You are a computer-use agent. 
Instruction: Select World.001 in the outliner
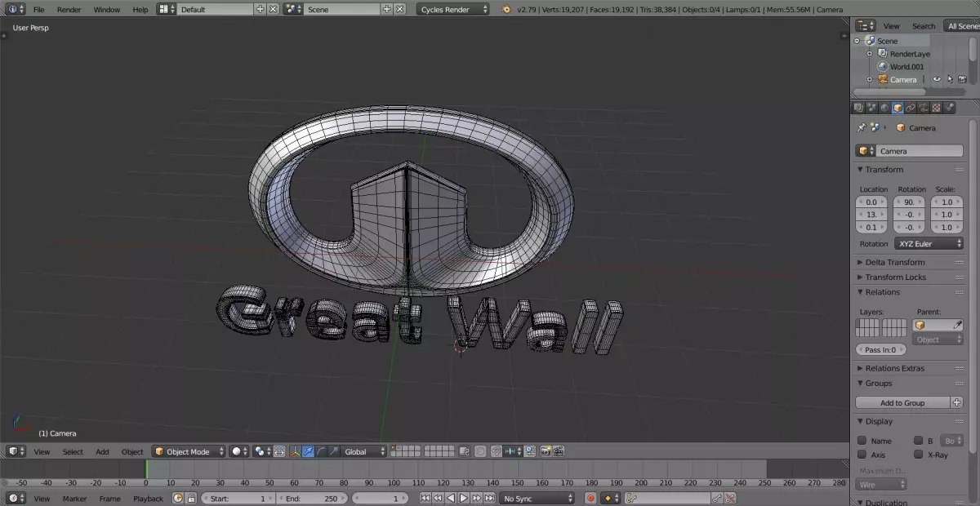[x=906, y=67]
